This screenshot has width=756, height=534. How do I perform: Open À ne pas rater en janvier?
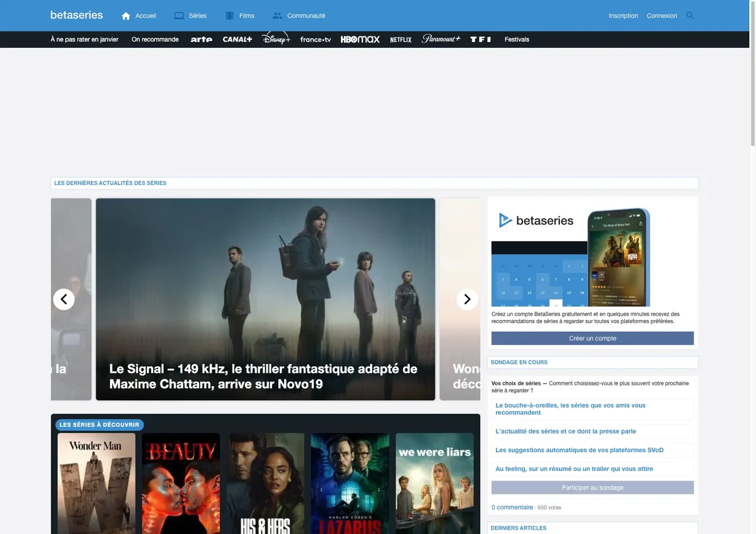pyautogui.click(x=84, y=39)
